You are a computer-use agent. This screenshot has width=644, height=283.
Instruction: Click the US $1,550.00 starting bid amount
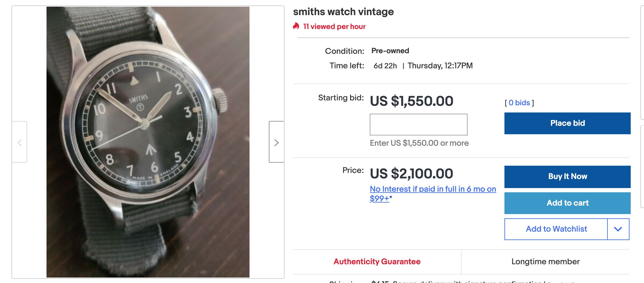pyautogui.click(x=411, y=101)
